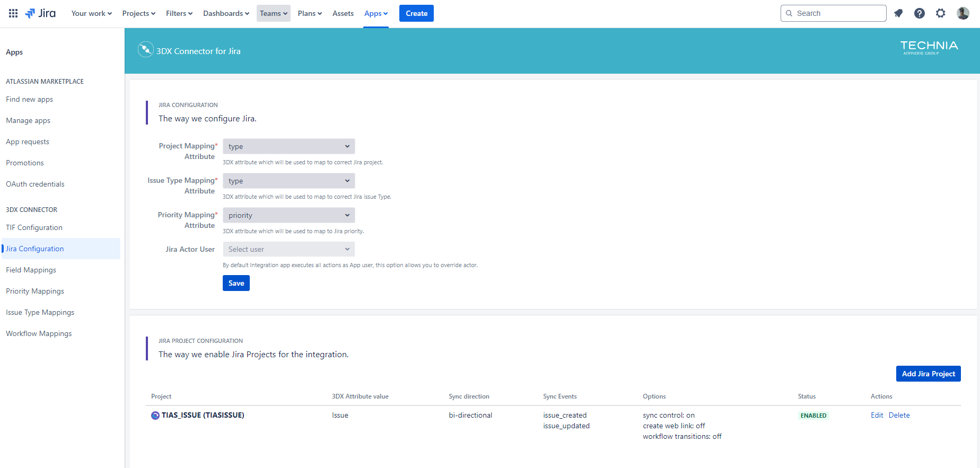
Task: Open the Apps menu in top bar
Action: [376, 13]
